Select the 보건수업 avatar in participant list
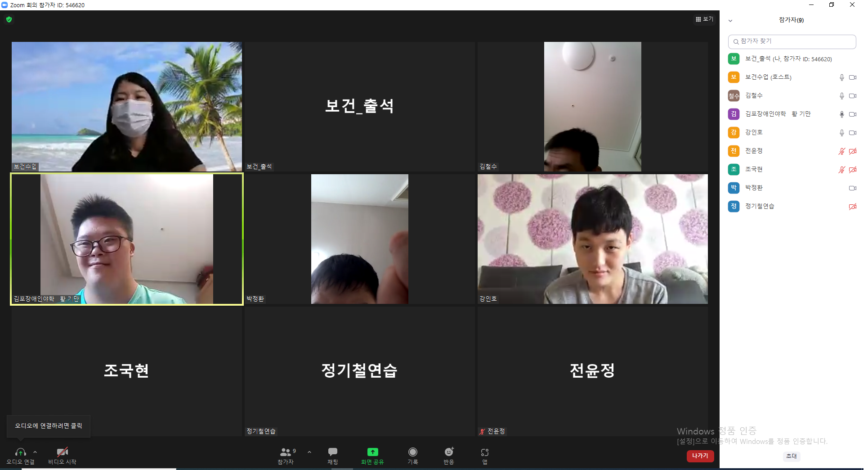 pos(734,77)
